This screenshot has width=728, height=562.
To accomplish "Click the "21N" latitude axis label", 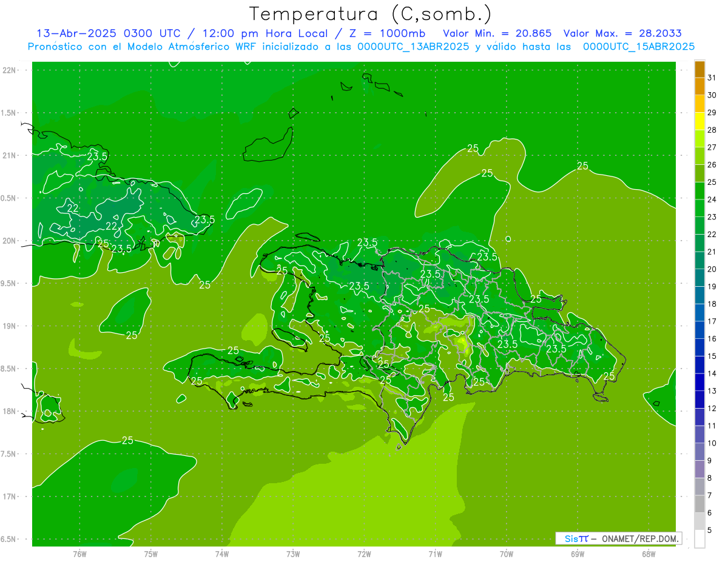I will pyautogui.click(x=10, y=156).
